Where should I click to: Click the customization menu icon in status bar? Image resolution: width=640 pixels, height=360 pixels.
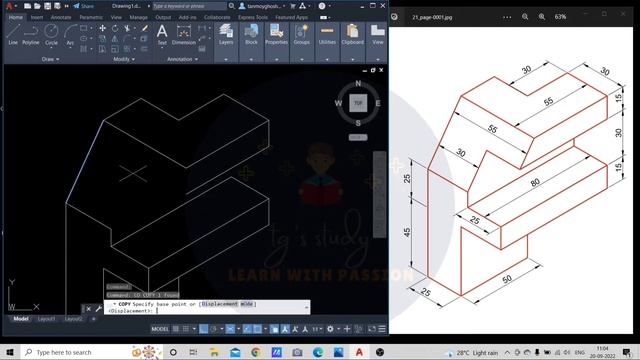(382, 329)
